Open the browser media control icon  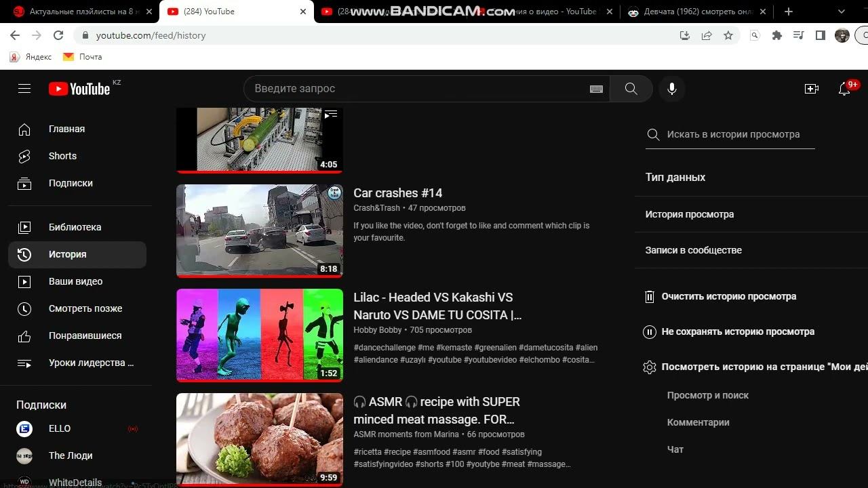[799, 35]
